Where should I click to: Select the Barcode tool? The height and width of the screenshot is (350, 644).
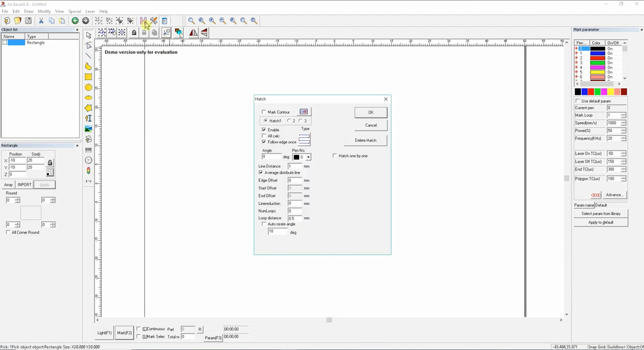click(88, 149)
